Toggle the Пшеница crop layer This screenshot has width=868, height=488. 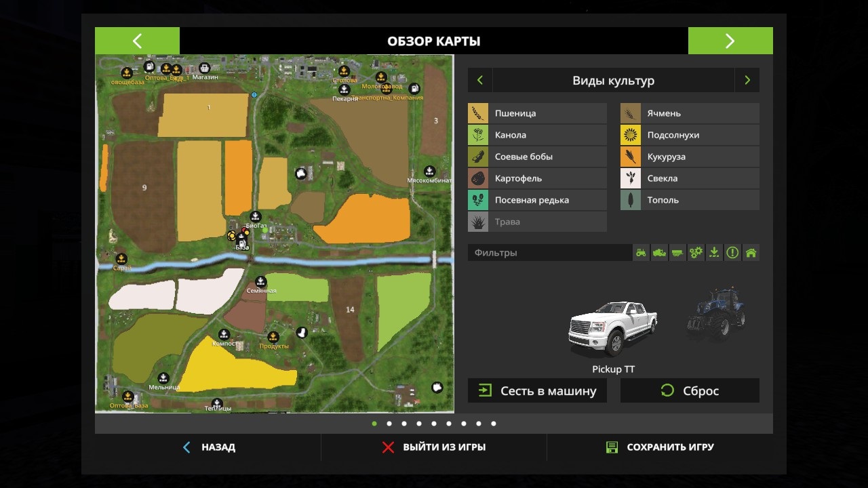pos(537,113)
